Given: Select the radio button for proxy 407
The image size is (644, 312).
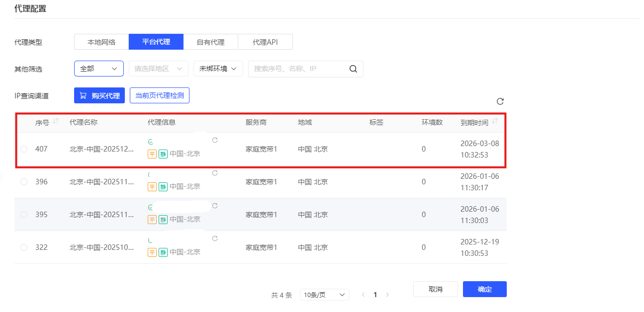Looking at the screenshot, I should (x=23, y=149).
